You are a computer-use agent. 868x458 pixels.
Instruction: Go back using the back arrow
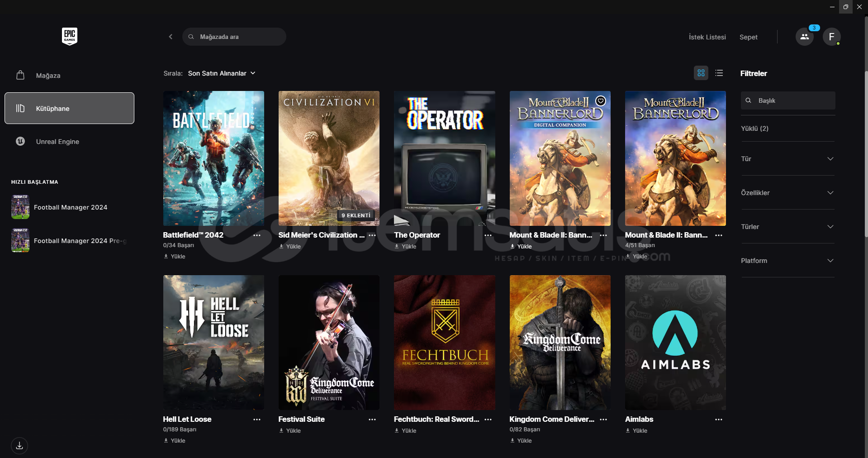(x=171, y=37)
